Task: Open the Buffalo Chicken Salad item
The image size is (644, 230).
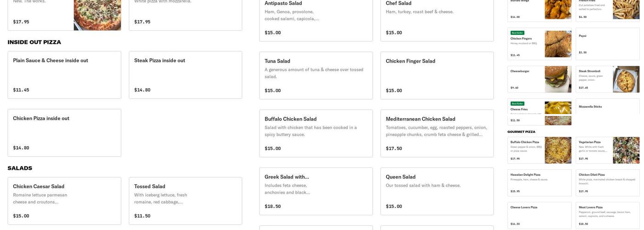Action: 316,133
